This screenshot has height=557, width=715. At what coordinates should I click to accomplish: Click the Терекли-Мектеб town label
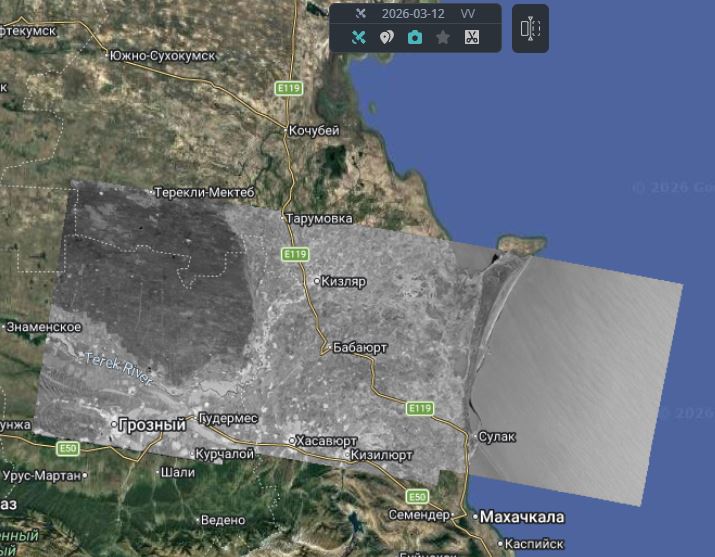tap(207, 192)
